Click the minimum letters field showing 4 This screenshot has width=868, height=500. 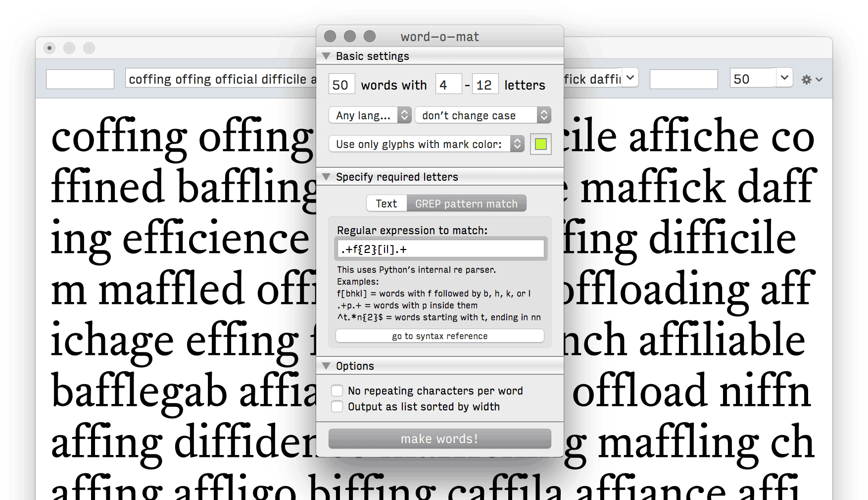click(x=448, y=85)
